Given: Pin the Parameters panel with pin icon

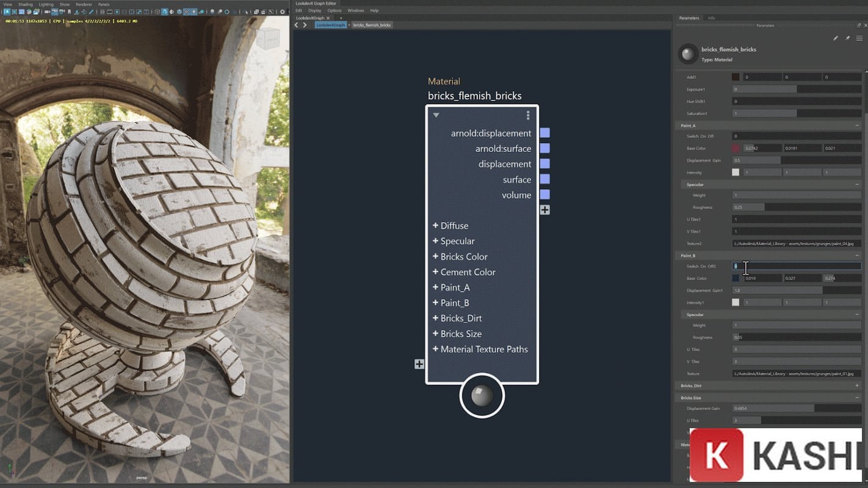Looking at the screenshot, I should pos(847,38).
